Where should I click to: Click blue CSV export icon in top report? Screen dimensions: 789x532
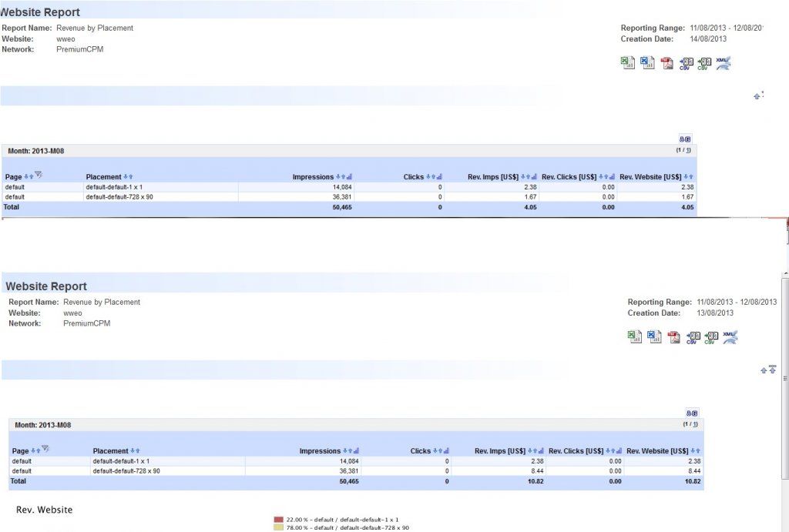point(685,63)
